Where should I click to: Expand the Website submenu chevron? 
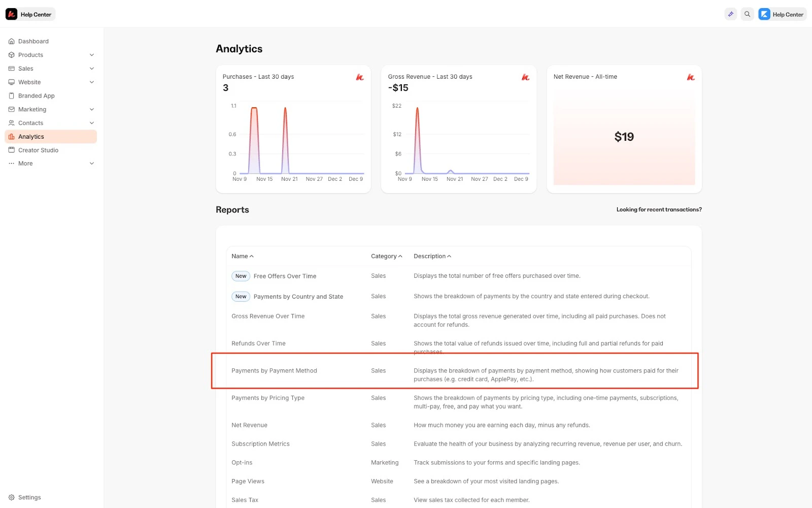92,82
